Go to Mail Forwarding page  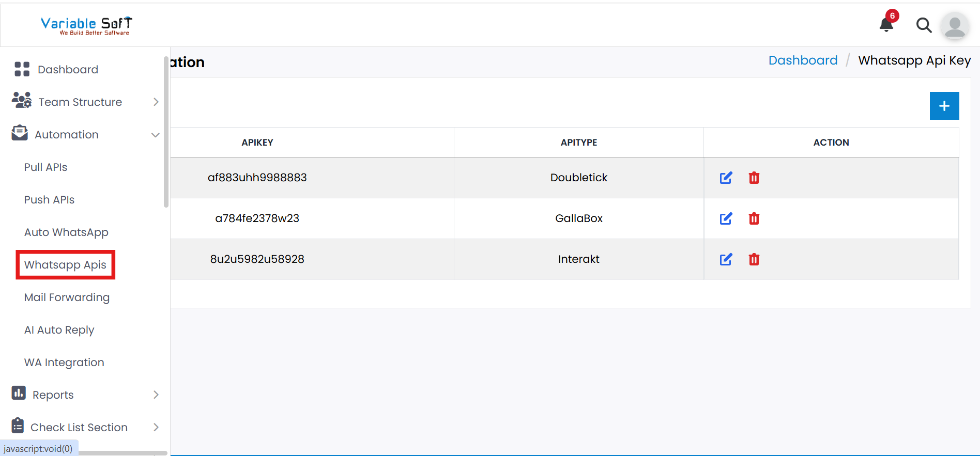pyautogui.click(x=67, y=297)
